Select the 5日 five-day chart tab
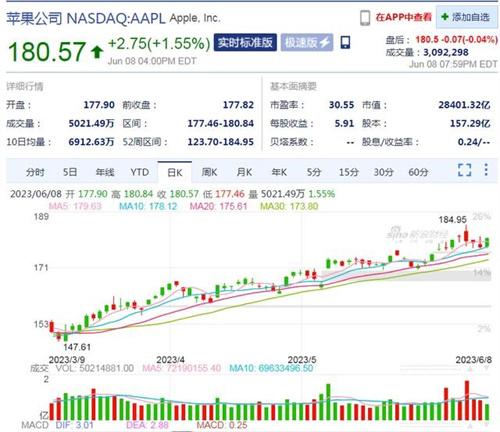 (x=70, y=172)
